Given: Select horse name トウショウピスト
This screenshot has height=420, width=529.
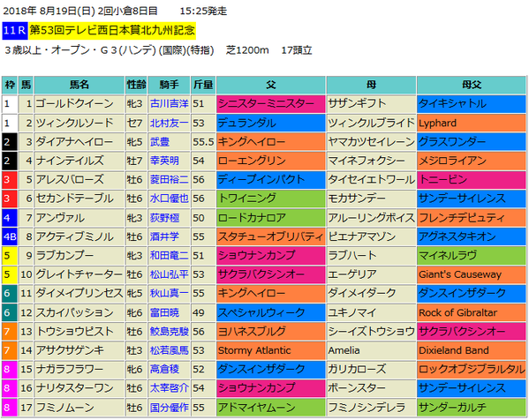Looking at the screenshot, I should click(x=74, y=332).
